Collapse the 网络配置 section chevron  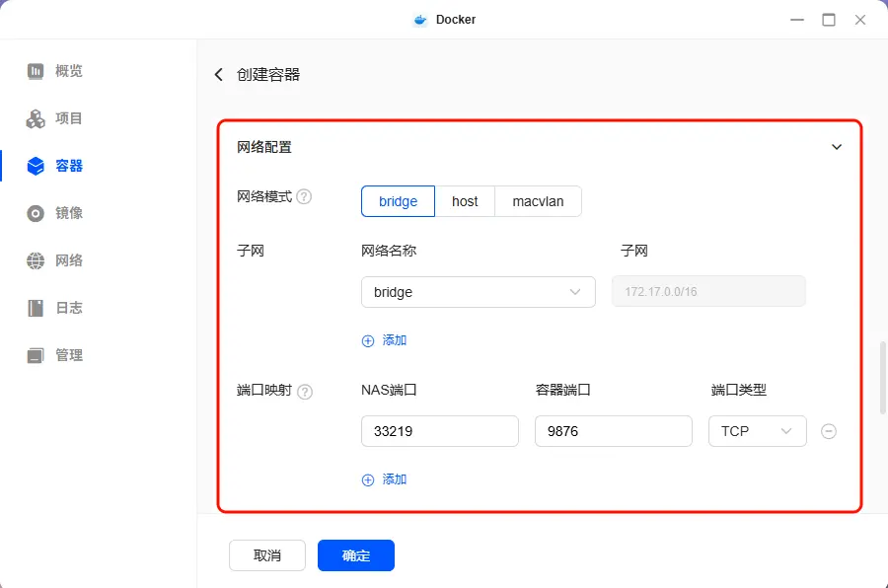pos(837,147)
